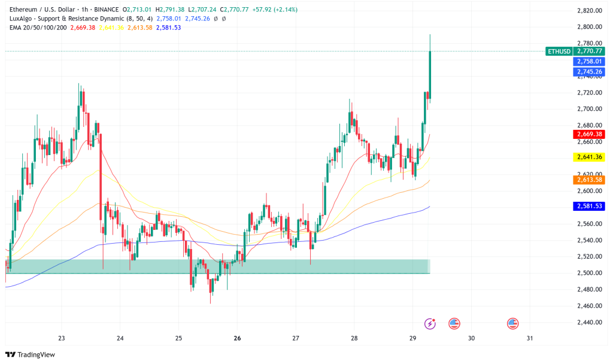Click the EMA 20/50/100/200 indicator legend
The width and height of the screenshot is (613, 364).
(x=38, y=28)
